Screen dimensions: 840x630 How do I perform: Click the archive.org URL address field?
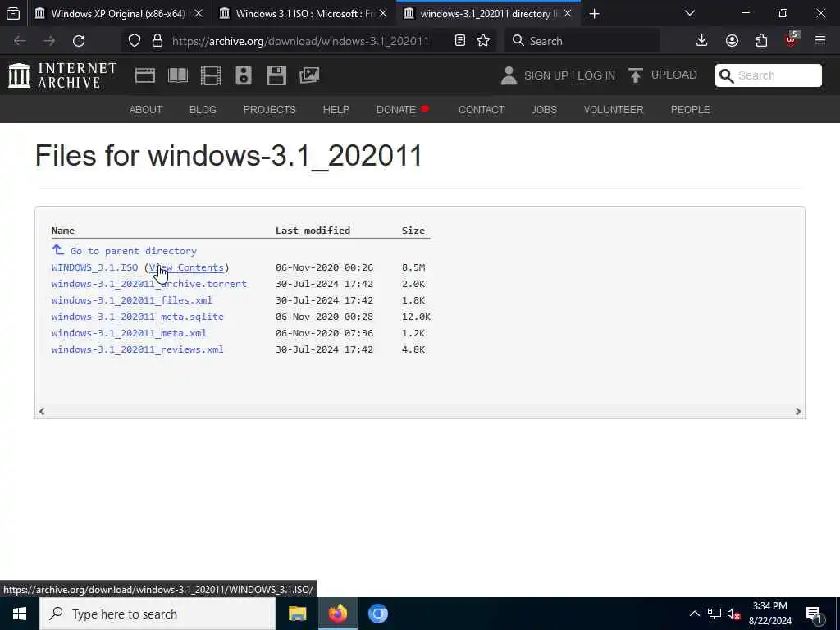[300, 41]
